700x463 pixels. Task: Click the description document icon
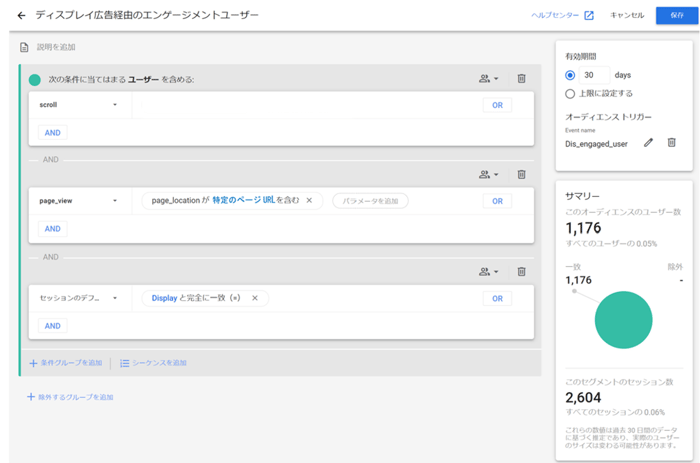coord(25,47)
